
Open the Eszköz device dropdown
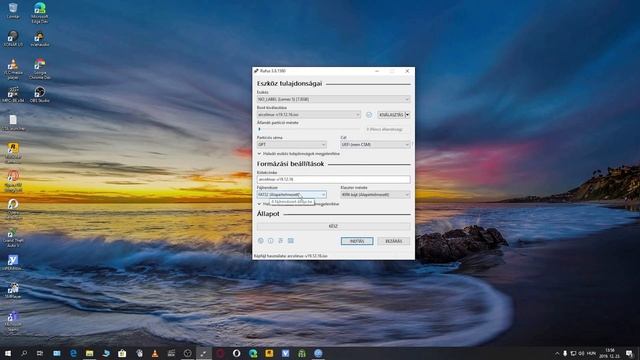click(x=333, y=99)
